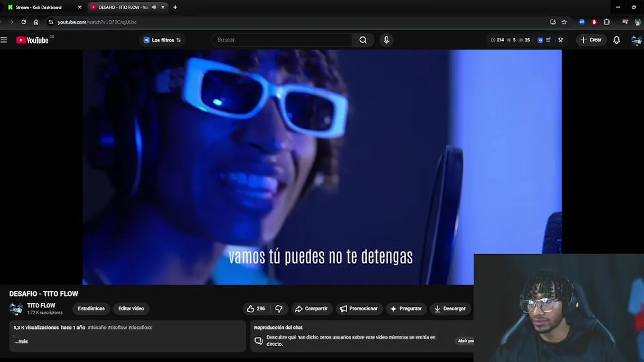Click the Estadísticas button
644x362 pixels.
pos(91,309)
